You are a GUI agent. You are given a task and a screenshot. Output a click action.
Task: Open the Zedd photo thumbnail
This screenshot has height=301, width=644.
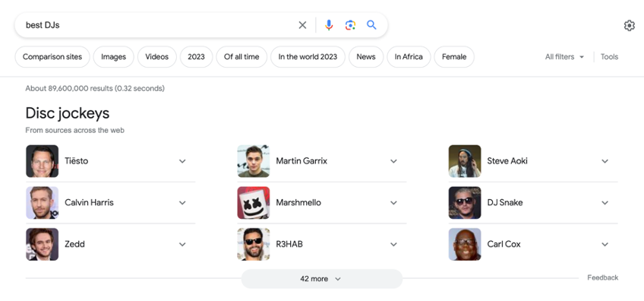pos(42,244)
